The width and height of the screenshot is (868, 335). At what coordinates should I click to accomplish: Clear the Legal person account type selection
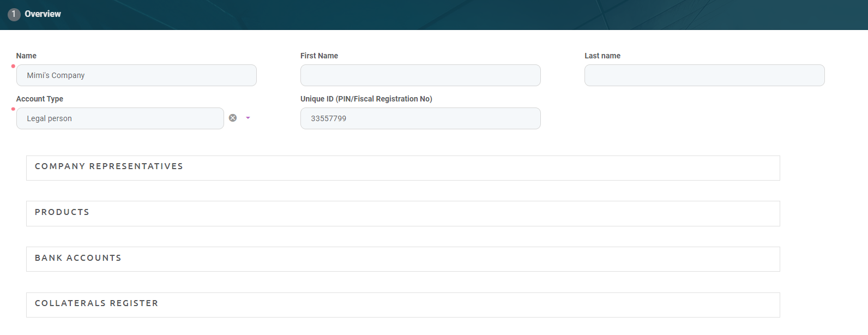pyautogui.click(x=233, y=118)
